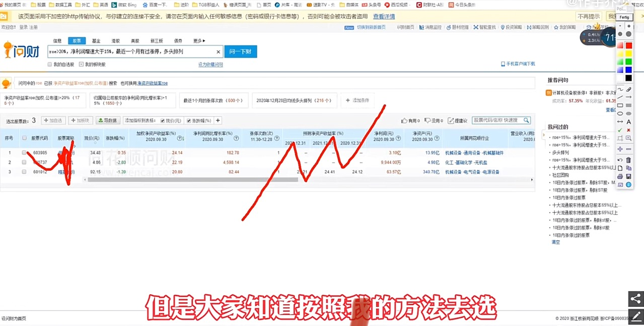Click the green checkmark stamp tool
The width and height of the screenshot is (644, 326).
620,130
